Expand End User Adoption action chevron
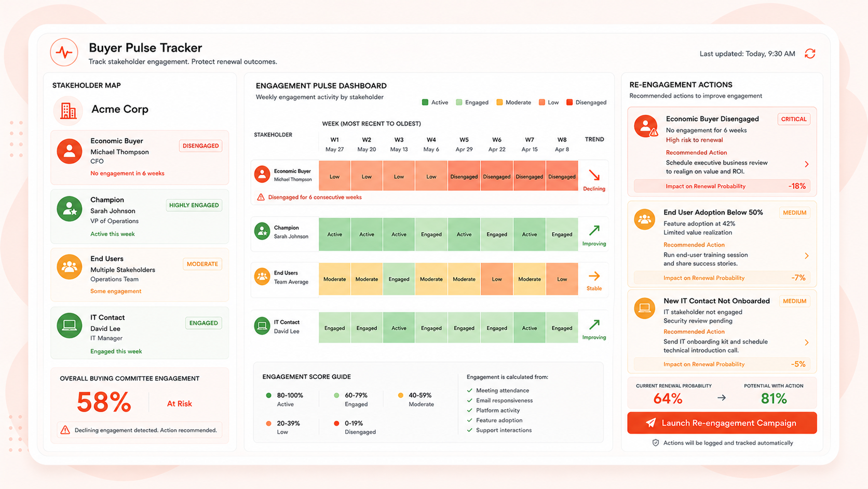This screenshot has width=868, height=489. (807, 256)
